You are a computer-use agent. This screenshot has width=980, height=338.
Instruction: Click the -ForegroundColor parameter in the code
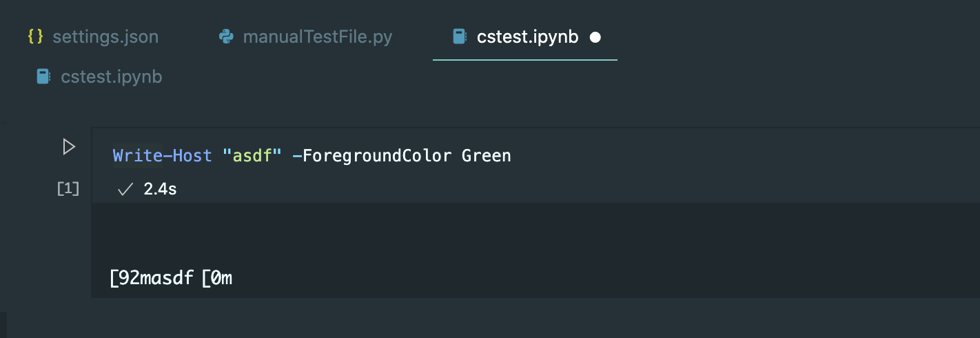(371, 156)
